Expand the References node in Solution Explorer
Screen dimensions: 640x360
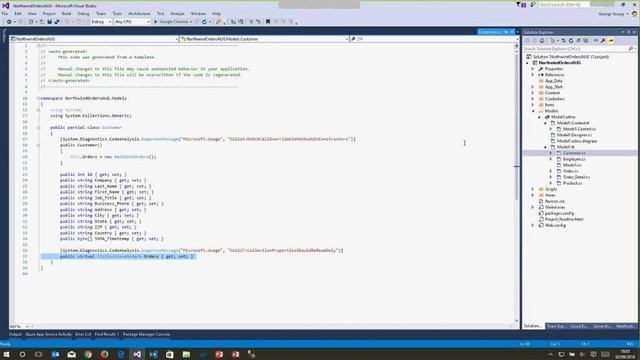point(533,75)
